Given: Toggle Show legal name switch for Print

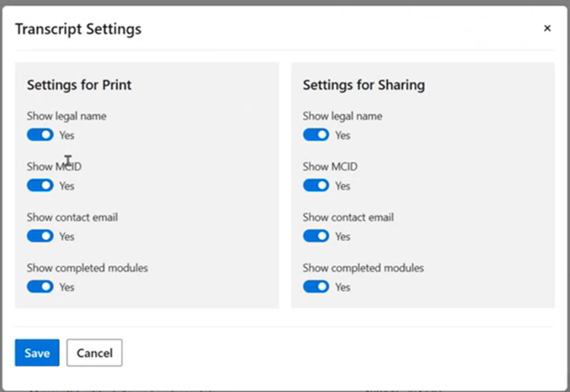Looking at the screenshot, I should coord(40,135).
